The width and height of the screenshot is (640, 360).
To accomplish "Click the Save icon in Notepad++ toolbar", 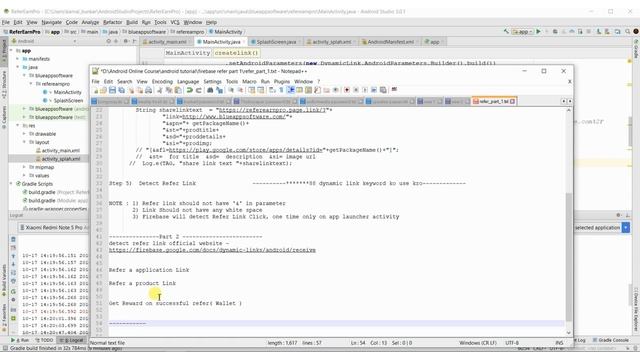I will (112, 90).
